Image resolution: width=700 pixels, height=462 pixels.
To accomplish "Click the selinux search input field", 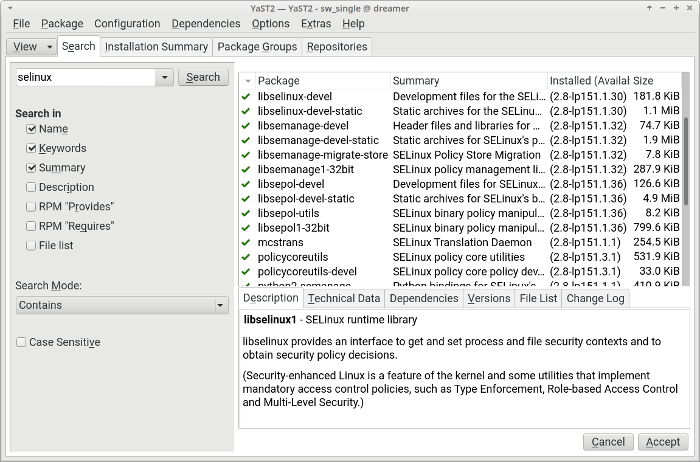I will tap(85, 77).
